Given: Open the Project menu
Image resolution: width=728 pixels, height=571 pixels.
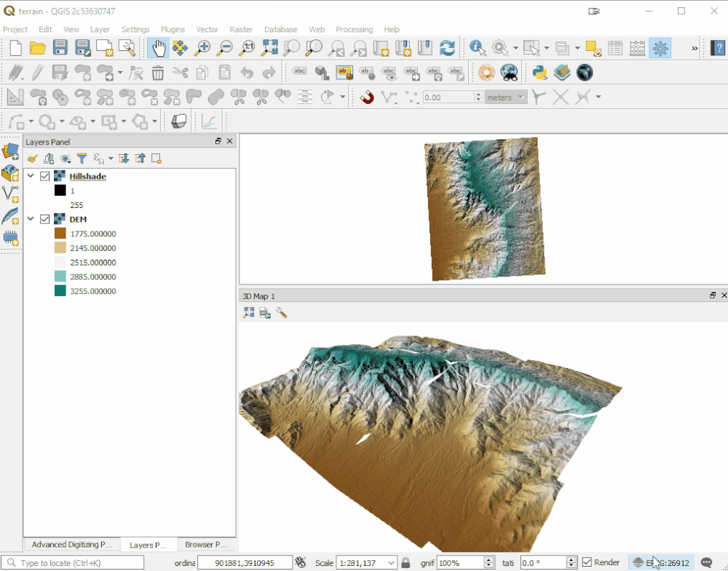Looking at the screenshot, I should [x=15, y=29].
